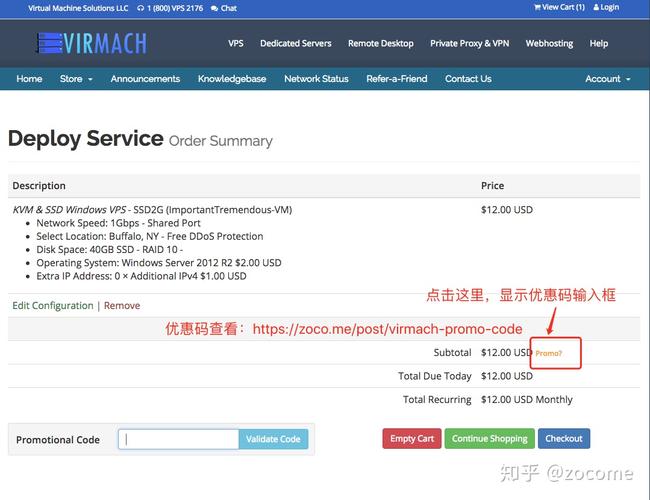Click the Continue Shopping button

490,439
